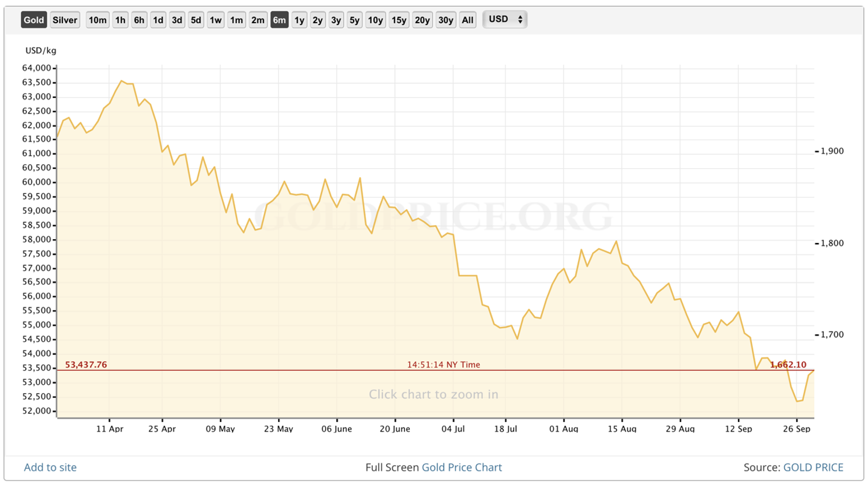Open the Gold Price Chart link
Viewport: 868px width, 485px height.
tap(462, 467)
